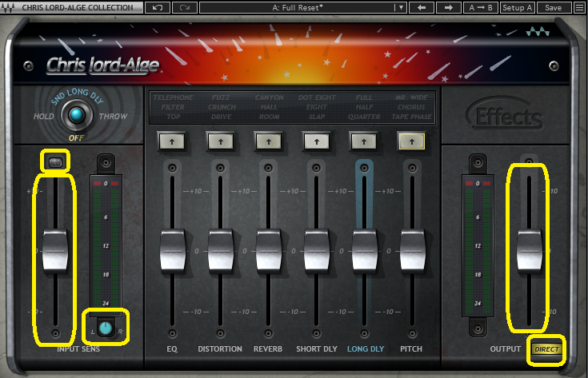This screenshot has width=588, height=378.
Task: Toggle the small button above Input Sens fader
Action: coord(55,162)
